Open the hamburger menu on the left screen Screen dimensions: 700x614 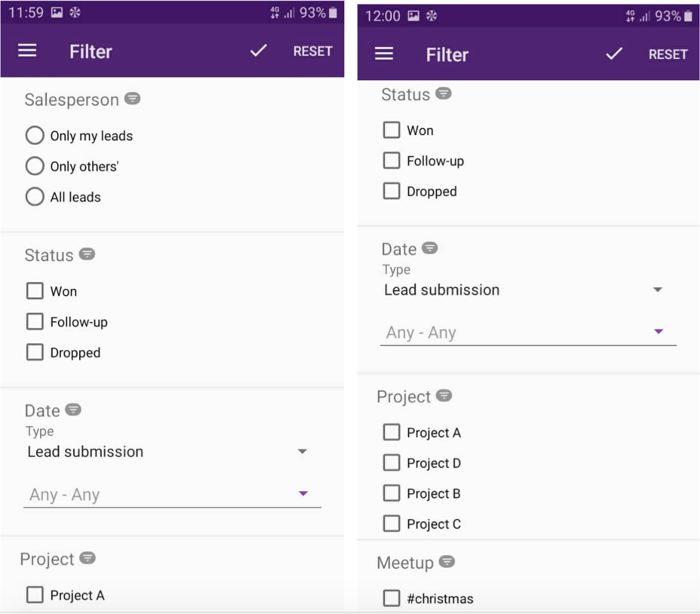[x=27, y=51]
